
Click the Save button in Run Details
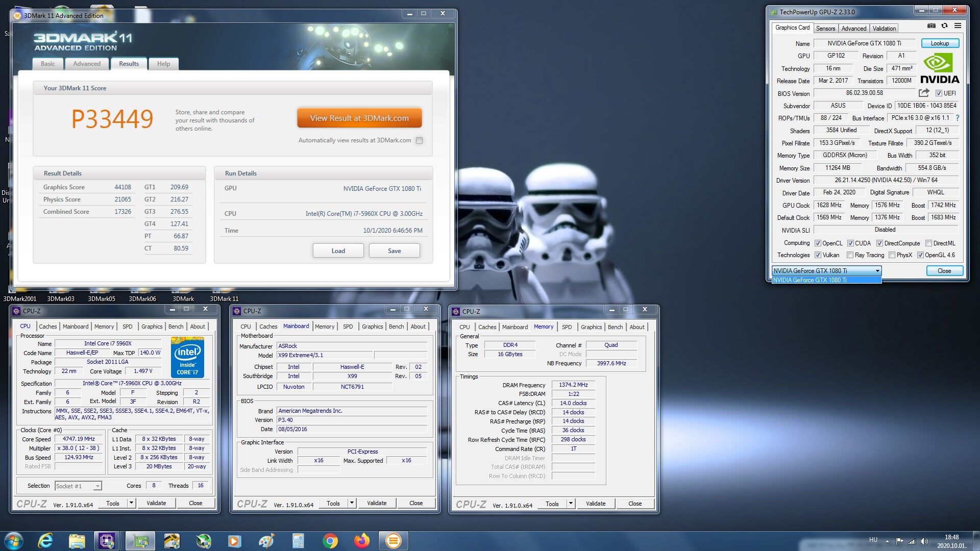click(394, 251)
